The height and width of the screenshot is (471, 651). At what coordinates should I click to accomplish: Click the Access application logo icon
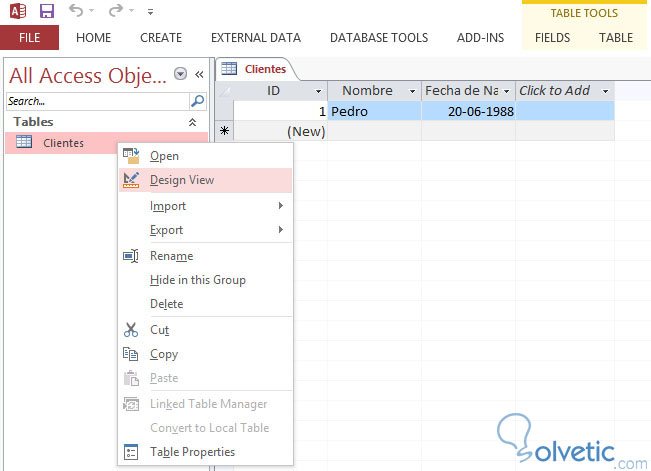click(18, 11)
